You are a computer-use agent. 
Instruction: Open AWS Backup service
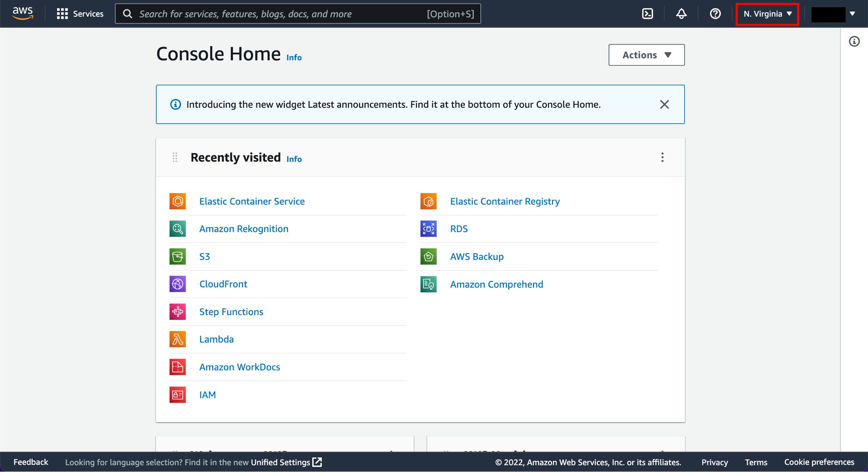pyautogui.click(x=476, y=256)
